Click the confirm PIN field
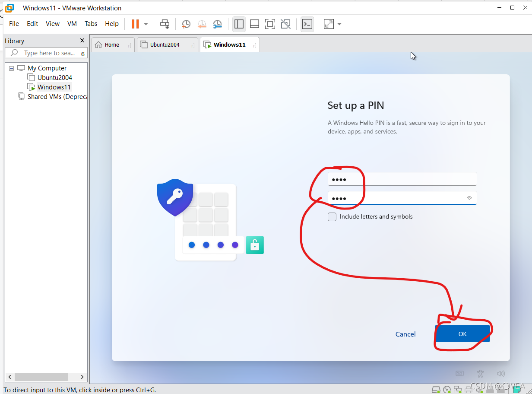This screenshot has width=532, height=394. click(402, 198)
